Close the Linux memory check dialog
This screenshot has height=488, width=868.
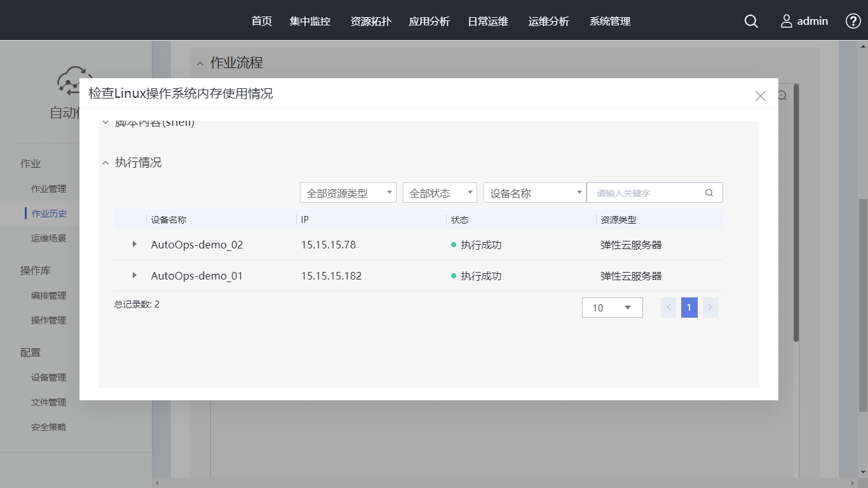point(760,96)
